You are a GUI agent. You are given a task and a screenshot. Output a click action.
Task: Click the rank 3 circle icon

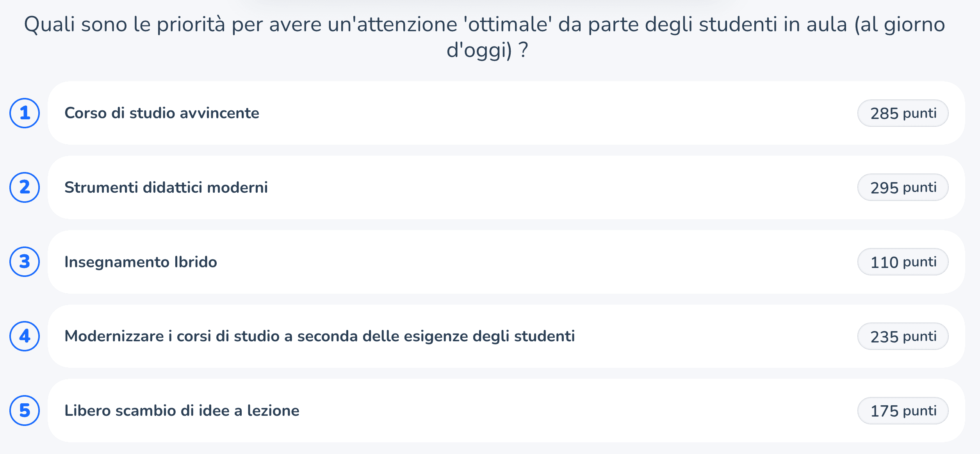click(x=25, y=262)
